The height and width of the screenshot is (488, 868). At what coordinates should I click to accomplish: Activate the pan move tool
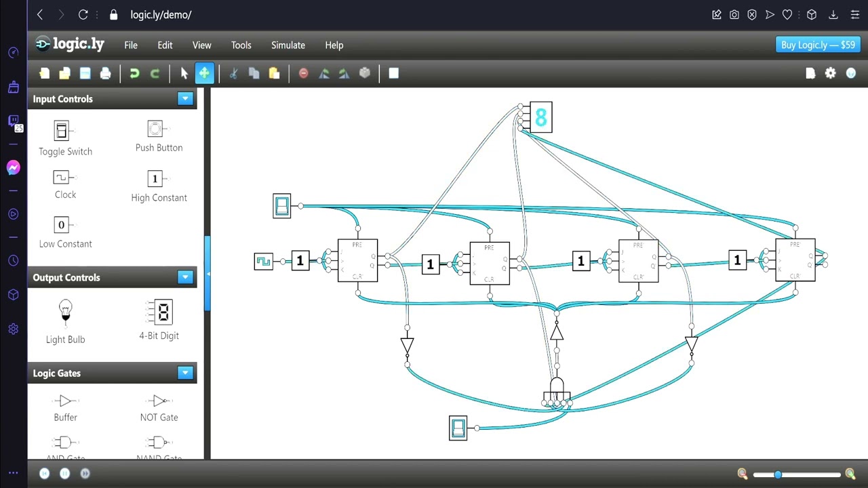coord(204,73)
